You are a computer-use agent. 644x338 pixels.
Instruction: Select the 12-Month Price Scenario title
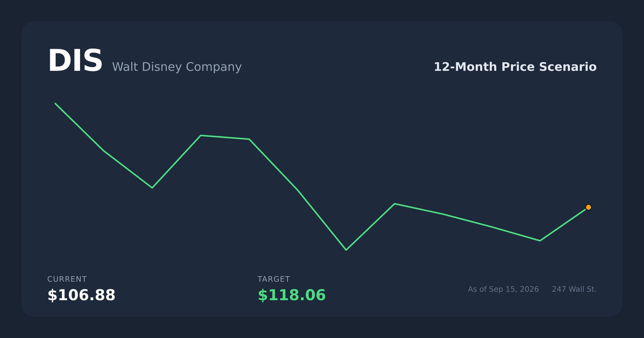(515, 67)
